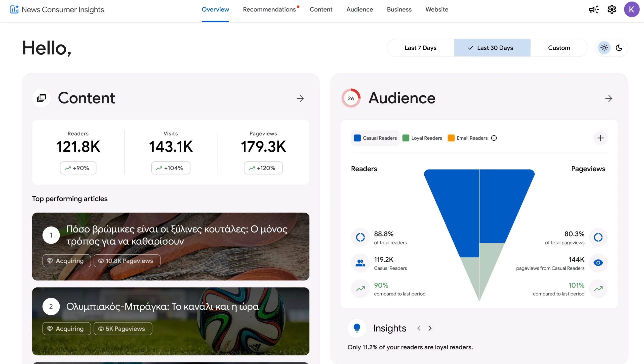Select the Last 7 Days range
This screenshot has height=364, width=644.
tap(420, 48)
